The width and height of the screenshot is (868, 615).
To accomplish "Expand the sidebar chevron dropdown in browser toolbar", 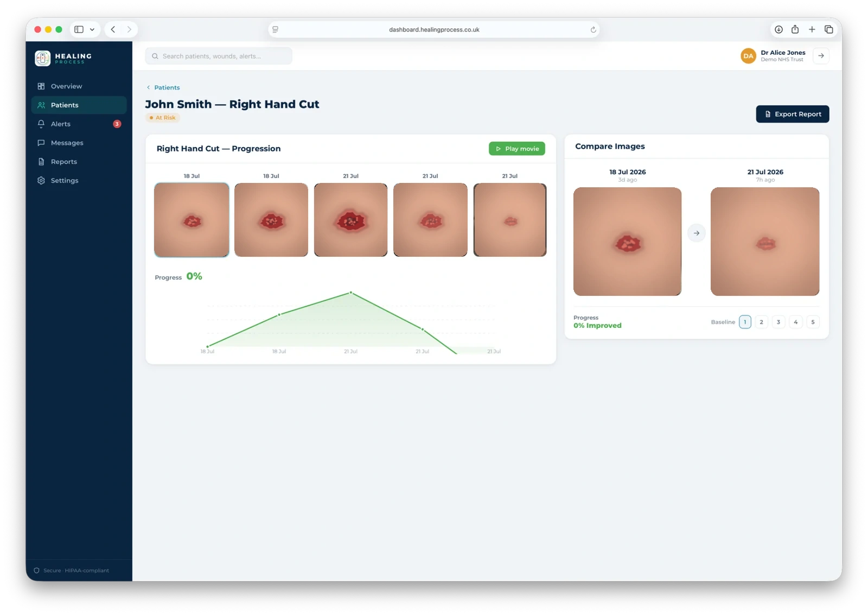I will (x=92, y=29).
